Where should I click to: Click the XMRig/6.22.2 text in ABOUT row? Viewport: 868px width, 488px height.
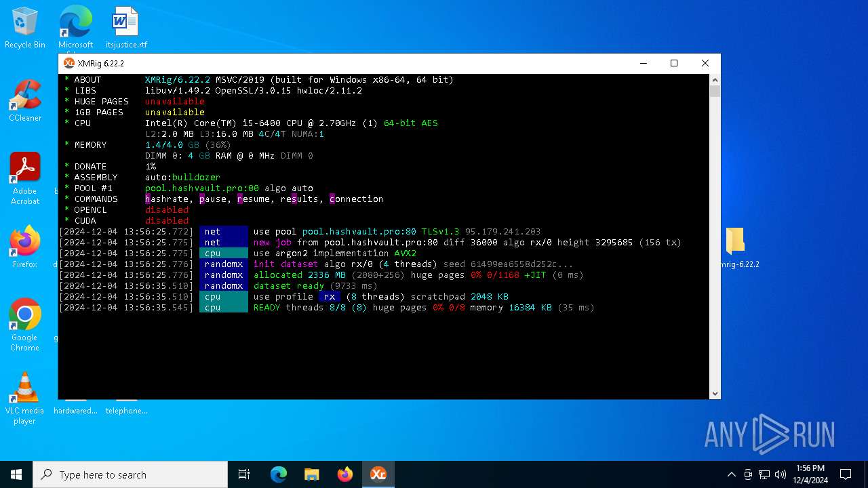pyautogui.click(x=178, y=80)
